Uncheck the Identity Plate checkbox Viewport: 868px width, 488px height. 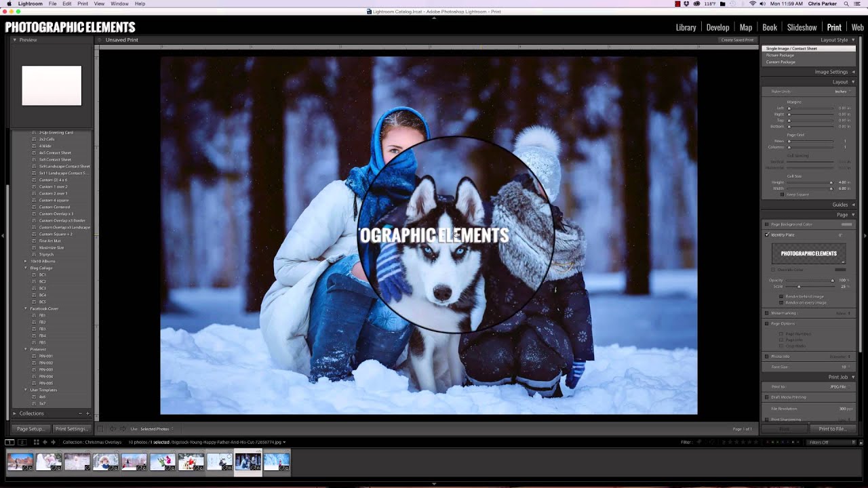[767, 235]
